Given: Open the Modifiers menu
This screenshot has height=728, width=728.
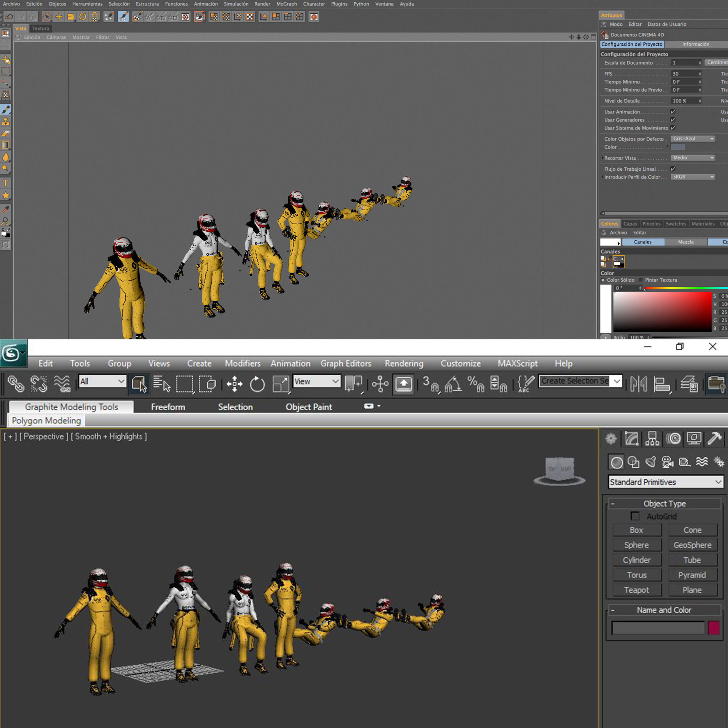Looking at the screenshot, I should click(x=242, y=363).
